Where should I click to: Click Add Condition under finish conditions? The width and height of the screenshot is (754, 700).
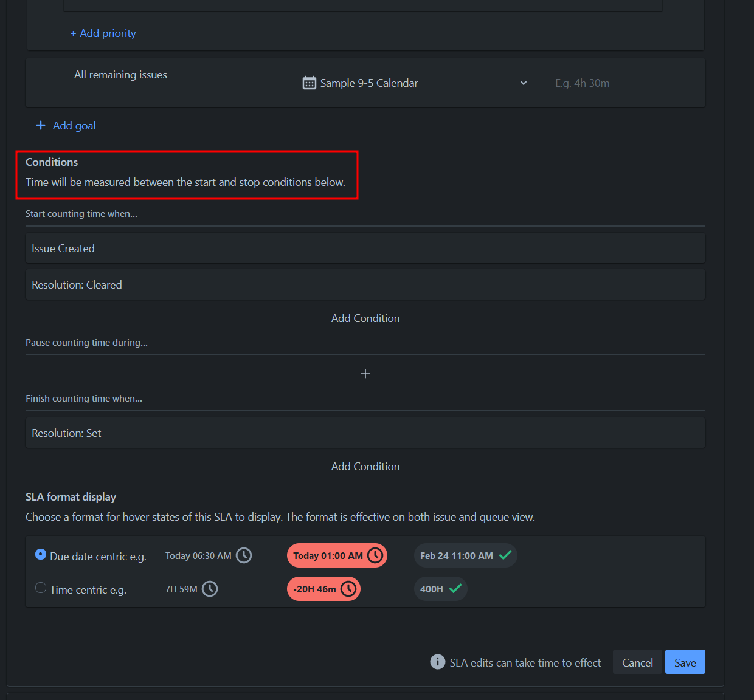365,467
